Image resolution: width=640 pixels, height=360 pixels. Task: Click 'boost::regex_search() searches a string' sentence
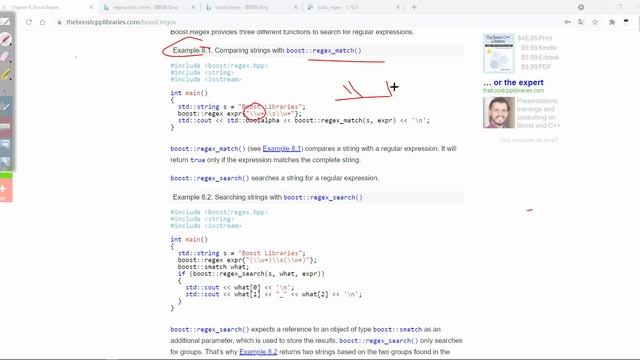[x=275, y=178]
